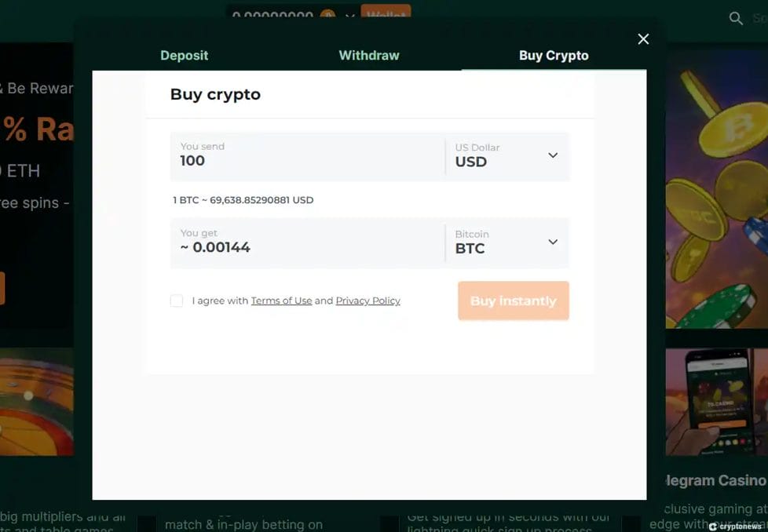Expand the balance currency chevron in header
Screen dimensions: 768x532
tap(349, 16)
